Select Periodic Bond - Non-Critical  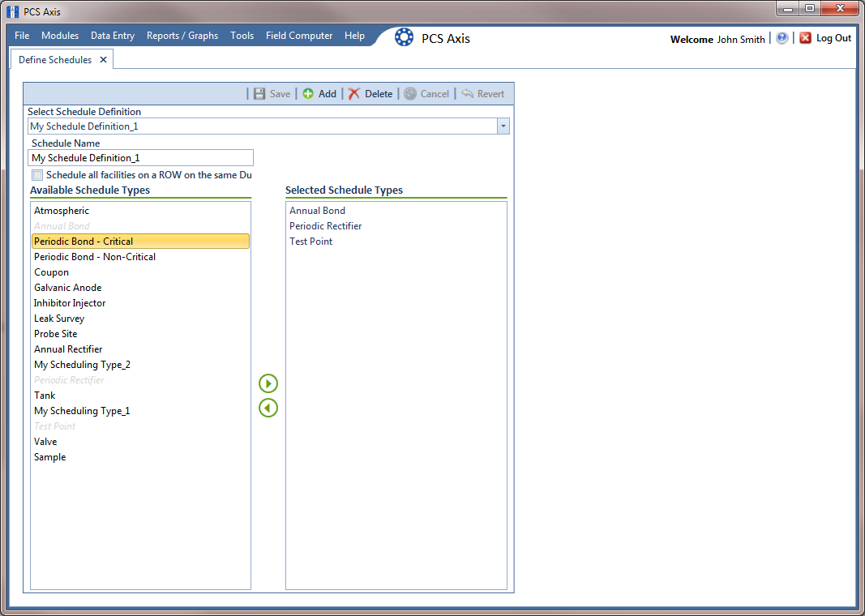[x=141, y=256]
